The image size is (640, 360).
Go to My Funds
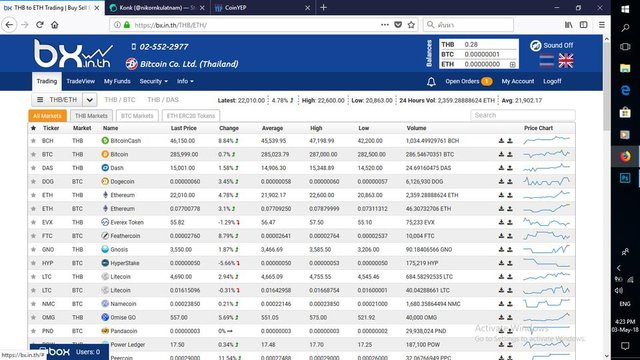point(117,81)
